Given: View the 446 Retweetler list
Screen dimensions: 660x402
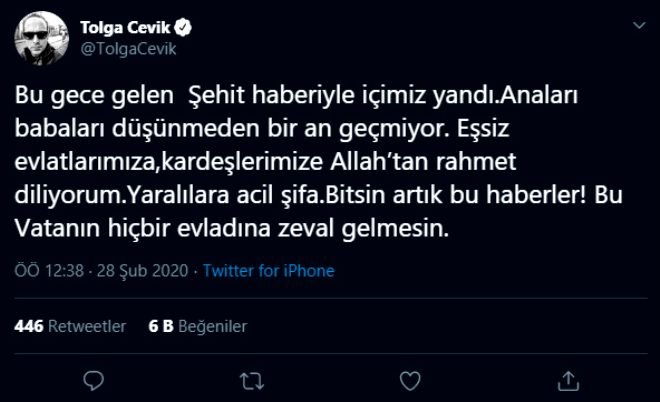Looking at the screenshot, I should coord(71,326).
